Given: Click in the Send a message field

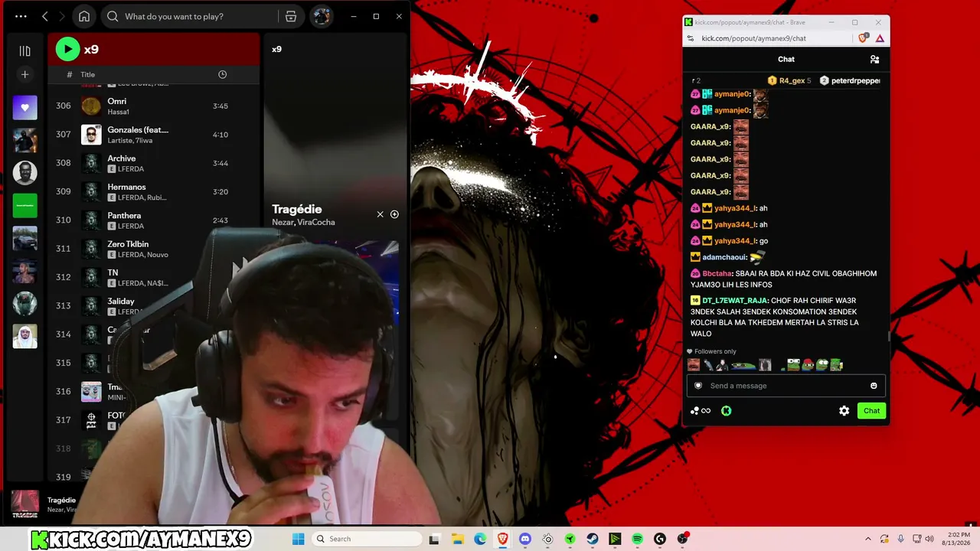Looking at the screenshot, I should click(x=786, y=386).
